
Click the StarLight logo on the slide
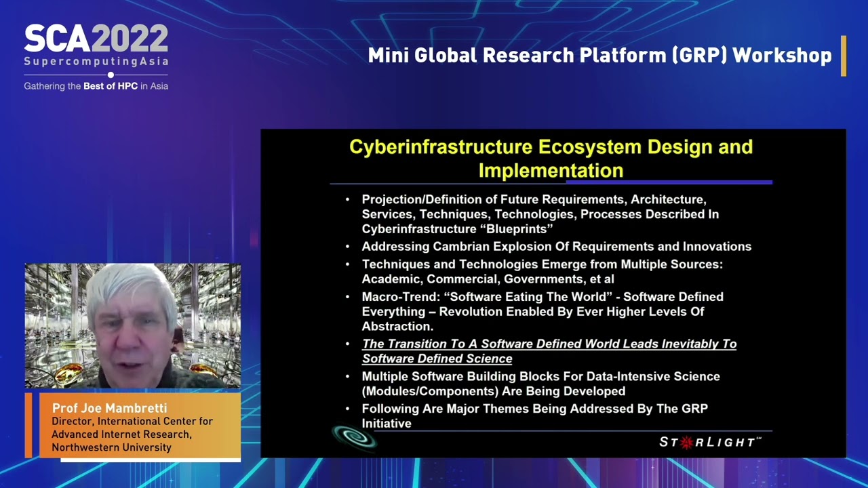(711, 442)
